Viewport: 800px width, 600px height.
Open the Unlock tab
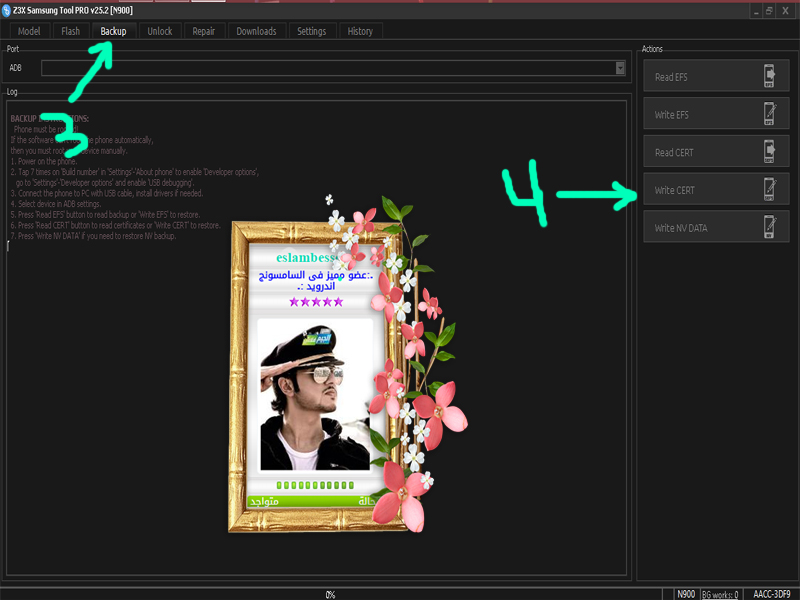160,31
